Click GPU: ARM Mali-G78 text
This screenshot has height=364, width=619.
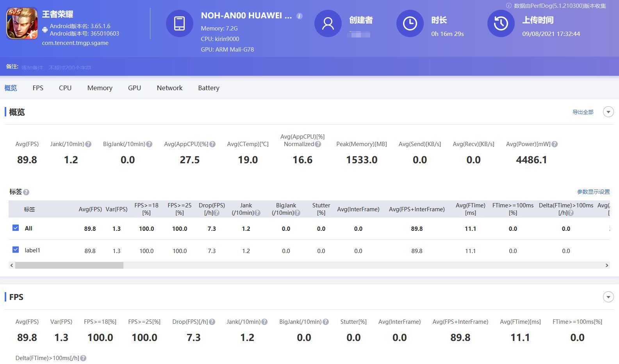(x=227, y=50)
